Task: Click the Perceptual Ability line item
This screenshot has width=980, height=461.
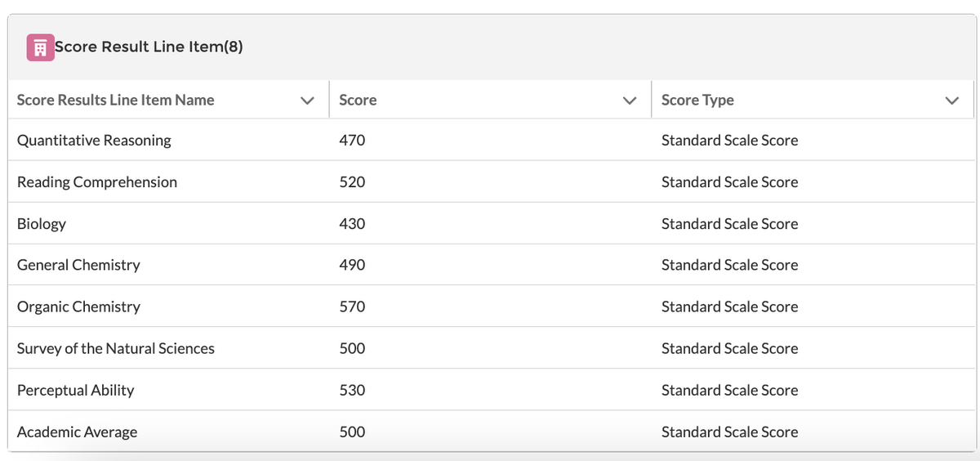Action: pos(75,390)
